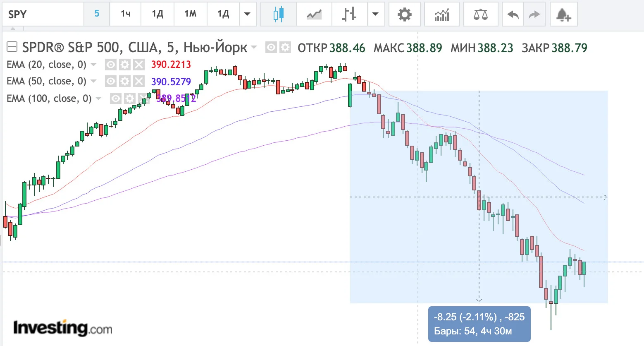Select the candlestick chart type
Viewport: 644px width, 346px height.
click(x=279, y=14)
